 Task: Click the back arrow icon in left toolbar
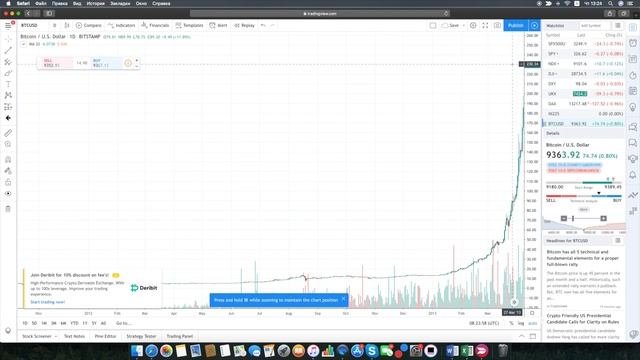tap(8, 118)
